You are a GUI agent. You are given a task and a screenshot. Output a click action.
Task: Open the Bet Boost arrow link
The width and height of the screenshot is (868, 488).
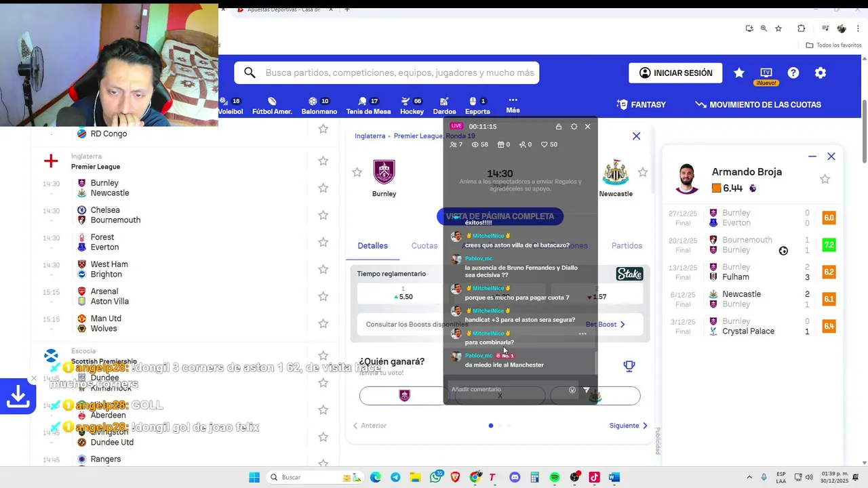click(605, 324)
